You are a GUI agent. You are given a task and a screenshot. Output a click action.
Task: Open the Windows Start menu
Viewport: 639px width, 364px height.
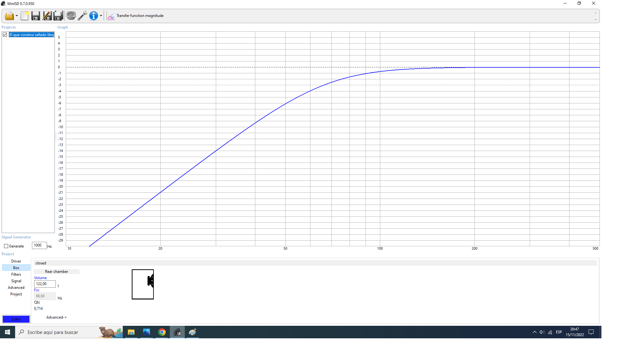point(8,332)
